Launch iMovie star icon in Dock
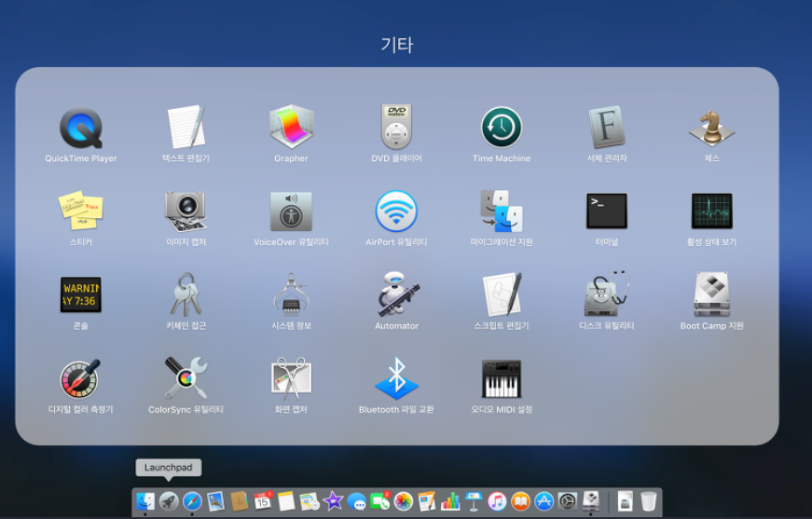This screenshot has width=812, height=519. [333, 501]
